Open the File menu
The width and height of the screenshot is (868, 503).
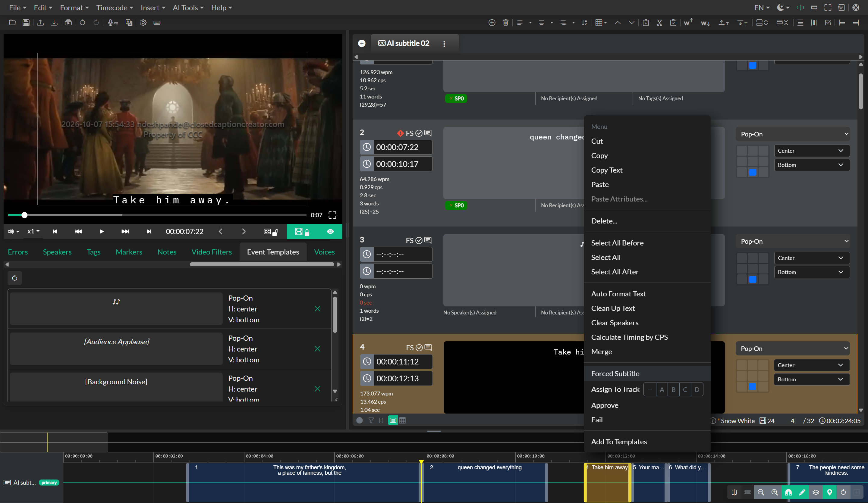17,8
